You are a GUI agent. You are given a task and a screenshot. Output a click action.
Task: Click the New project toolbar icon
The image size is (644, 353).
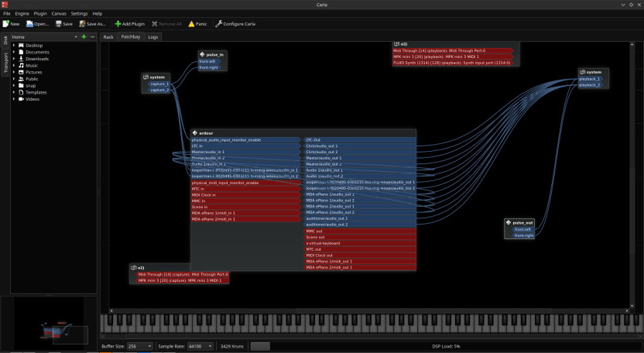coord(6,24)
